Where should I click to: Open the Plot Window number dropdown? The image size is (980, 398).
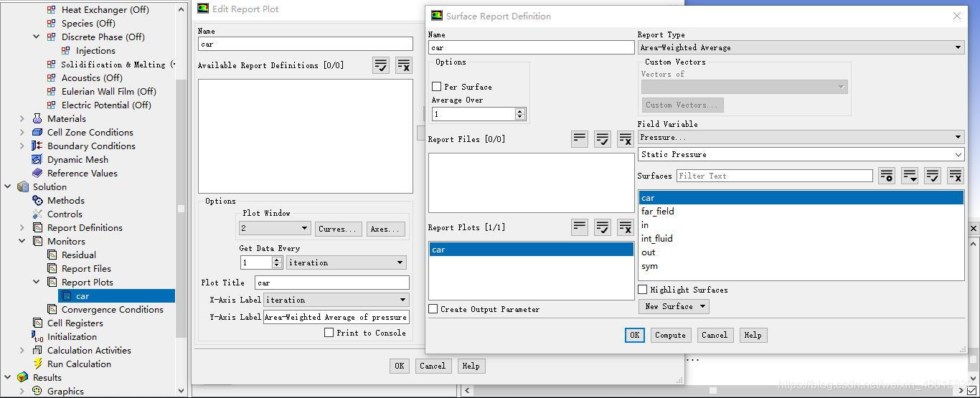tap(274, 229)
